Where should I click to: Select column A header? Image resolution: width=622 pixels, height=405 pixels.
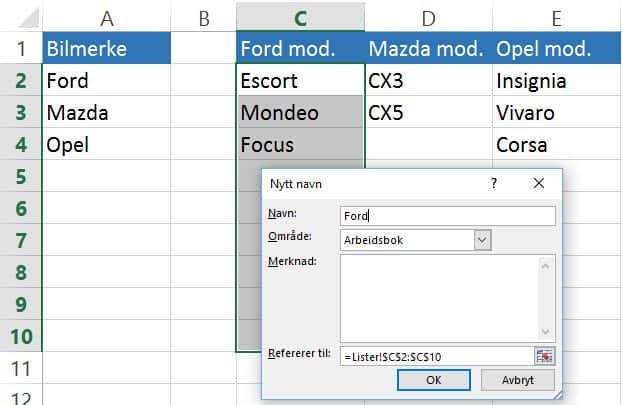[x=106, y=18]
